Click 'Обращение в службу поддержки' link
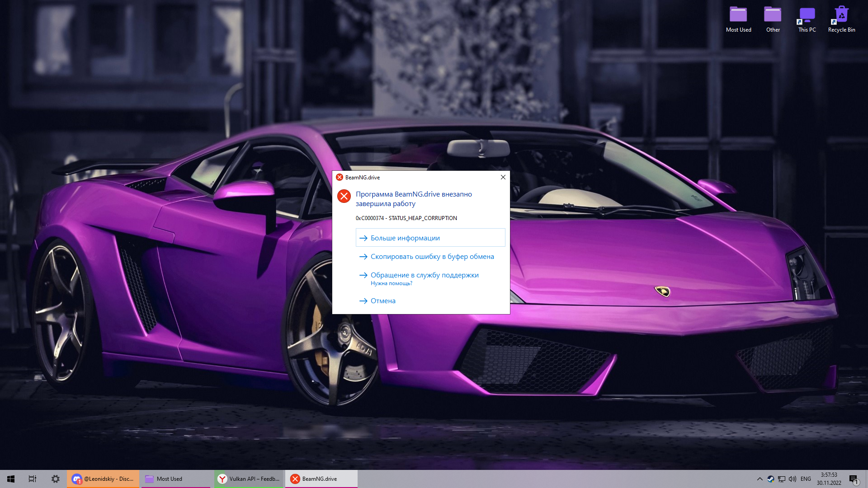Screen dimensions: 868x488 pyautogui.click(x=424, y=275)
